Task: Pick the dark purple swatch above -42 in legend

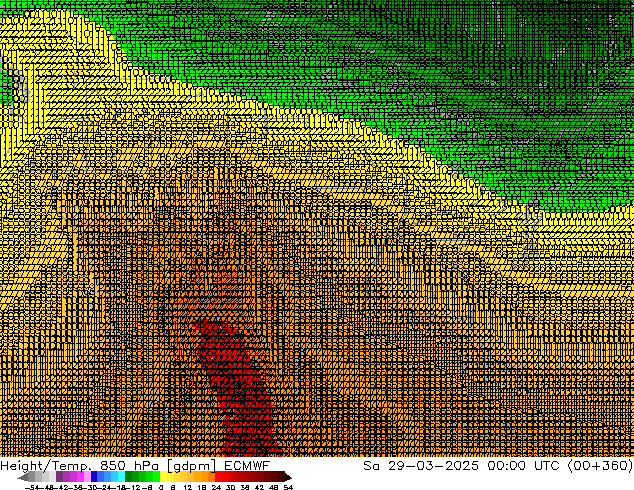Action: [59, 476]
